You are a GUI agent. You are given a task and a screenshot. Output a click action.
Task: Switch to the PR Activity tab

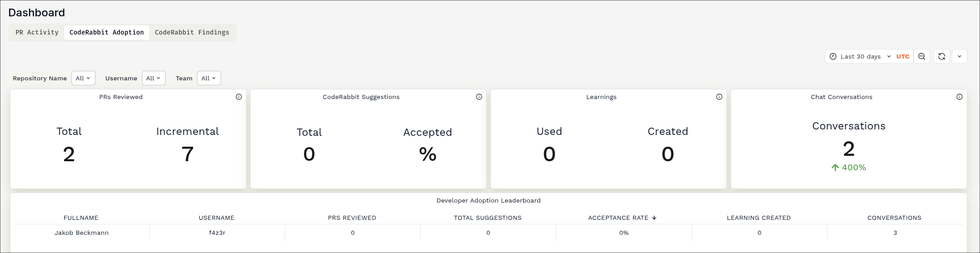pyautogui.click(x=37, y=32)
